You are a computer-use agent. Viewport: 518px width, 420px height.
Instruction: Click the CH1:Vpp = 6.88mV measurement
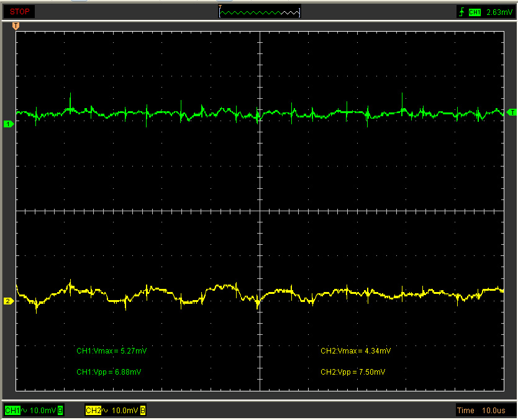[109, 372]
